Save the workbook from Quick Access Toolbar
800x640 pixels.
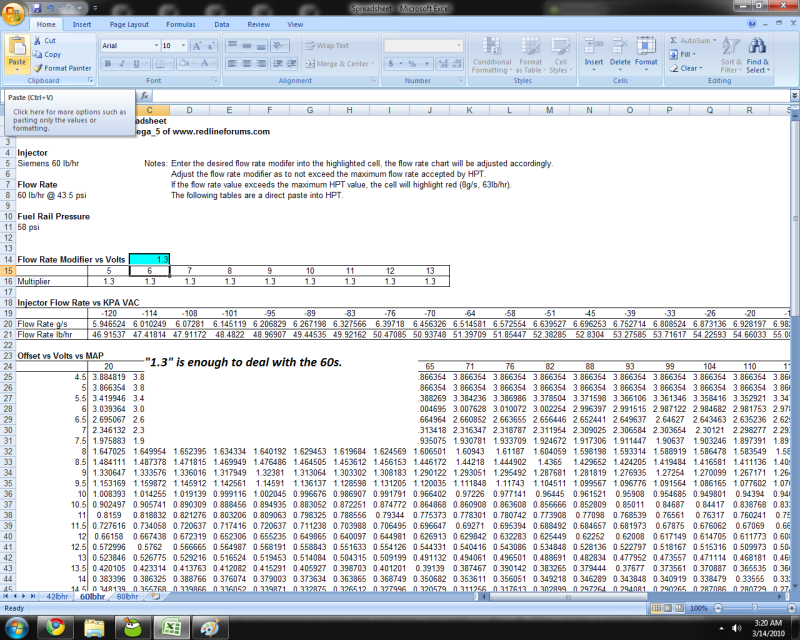37,8
